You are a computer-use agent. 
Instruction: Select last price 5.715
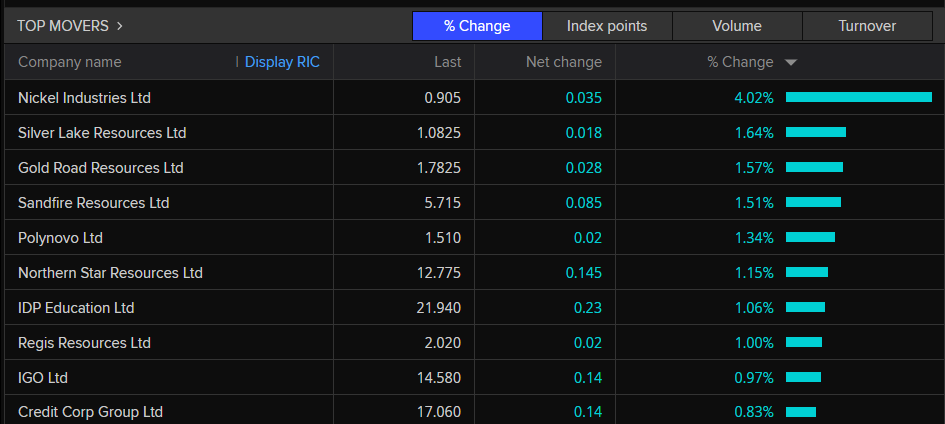(443, 202)
